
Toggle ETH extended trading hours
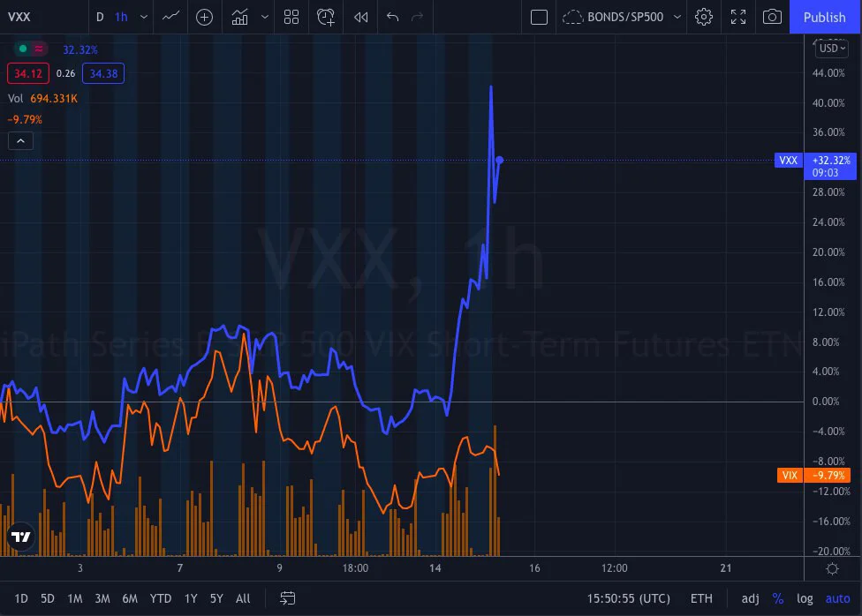(701, 598)
